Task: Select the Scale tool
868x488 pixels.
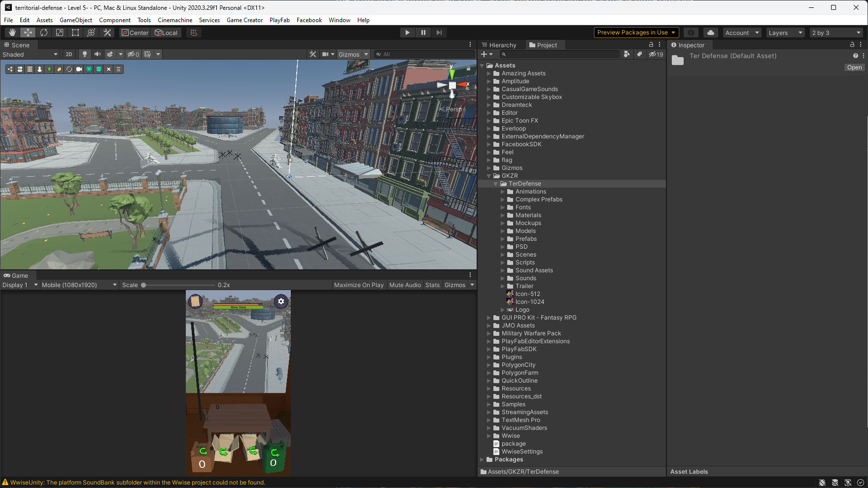Action: 60,33
